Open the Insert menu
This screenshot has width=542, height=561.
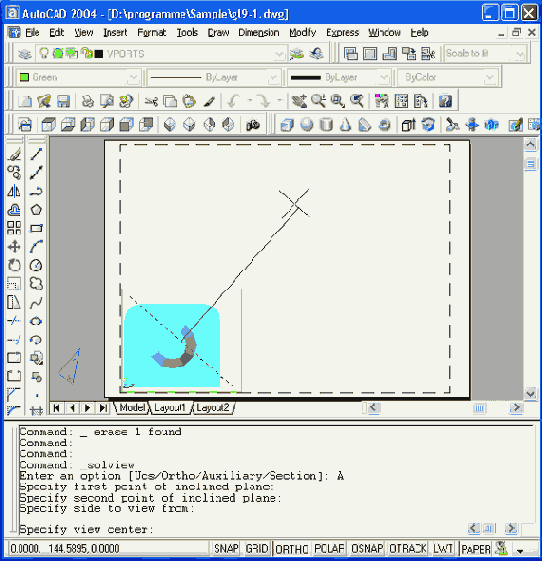click(x=115, y=33)
